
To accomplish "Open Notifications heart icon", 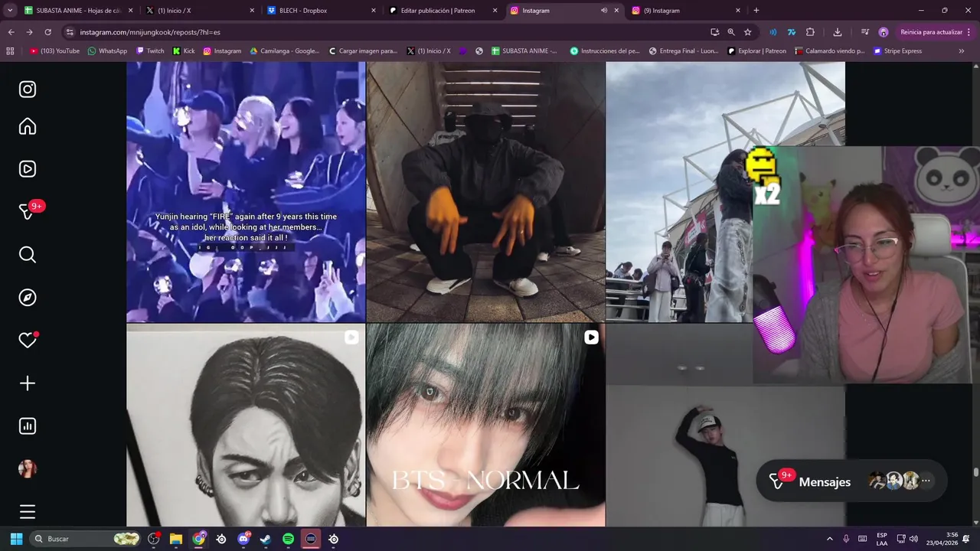I will [x=28, y=341].
